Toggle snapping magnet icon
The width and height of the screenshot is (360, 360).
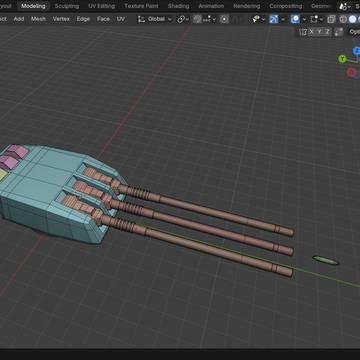pos(197,19)
